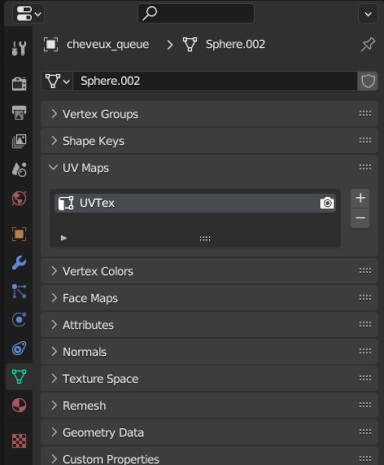Open the Object properties tab

[x=19, y=234]
